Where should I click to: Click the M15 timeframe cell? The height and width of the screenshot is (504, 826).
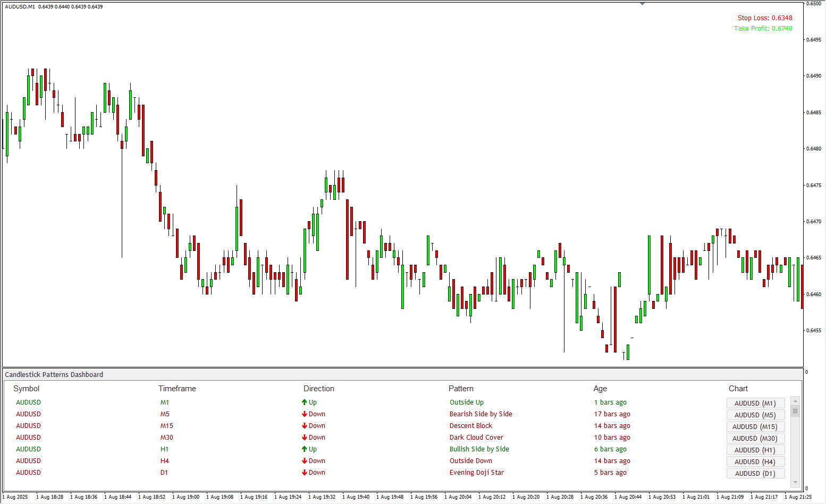coord(167,426)
